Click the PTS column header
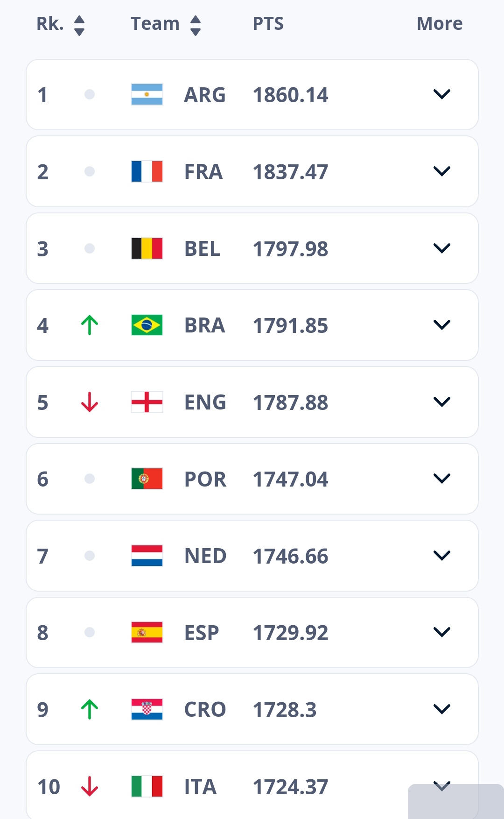Viewport: 504px width, 819px height. [x=268, y=24]
